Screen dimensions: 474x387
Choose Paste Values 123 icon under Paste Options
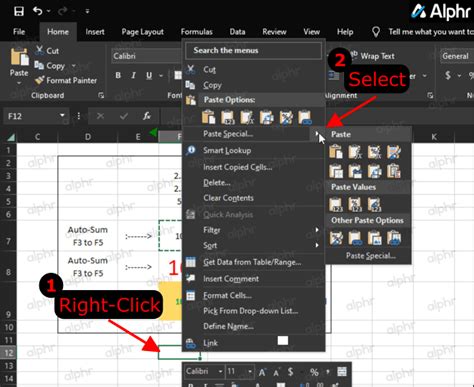[x=228, y=117]
